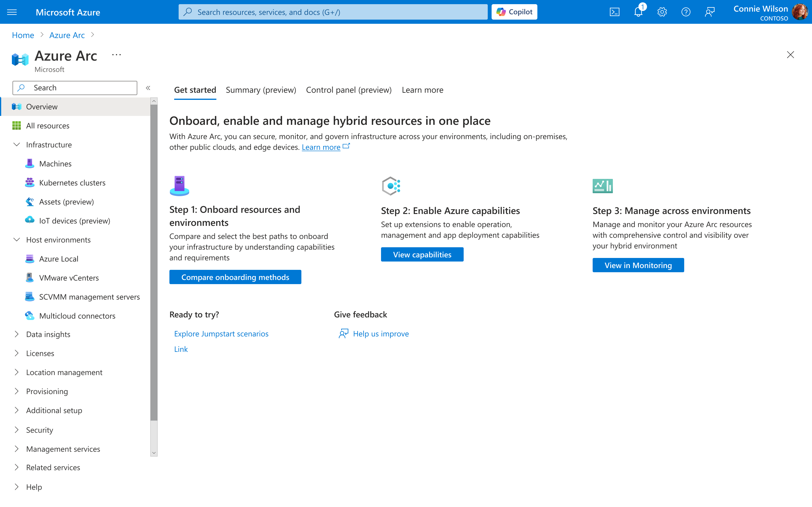Switch to the Summary (preview) tab
Screen dimensions: 812x507
point(261,90)
